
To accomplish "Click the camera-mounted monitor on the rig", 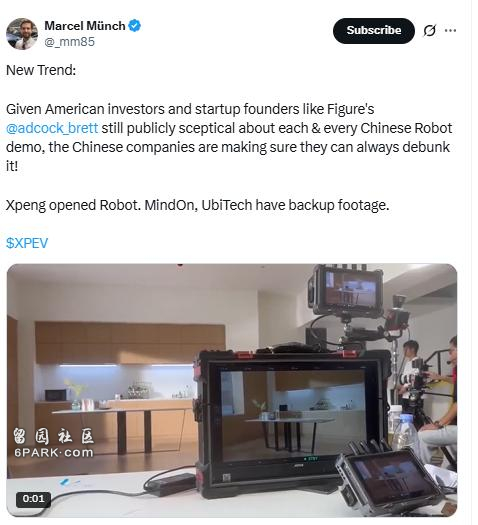I will click(348, 290).
